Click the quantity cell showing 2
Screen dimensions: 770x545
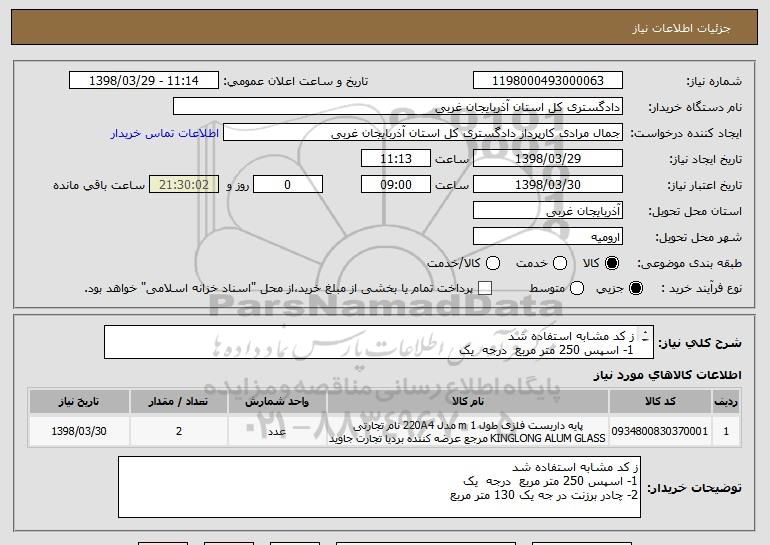(x=179, y=431)
